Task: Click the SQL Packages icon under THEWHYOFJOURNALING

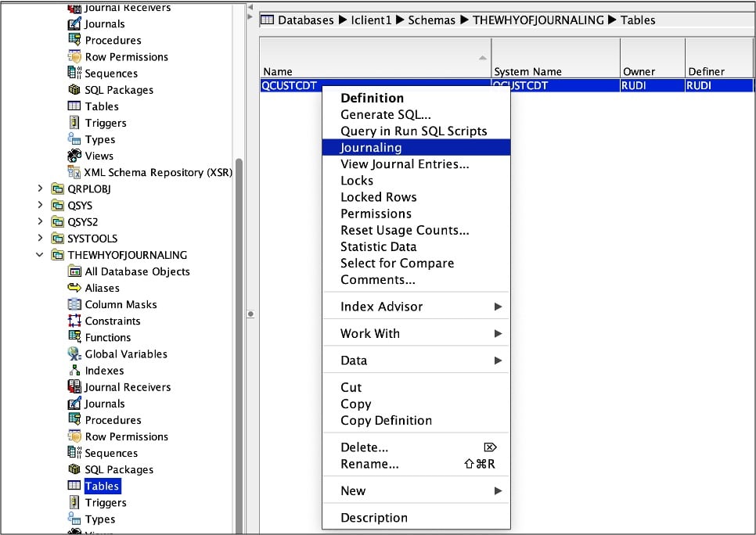Action: (74, 469)
